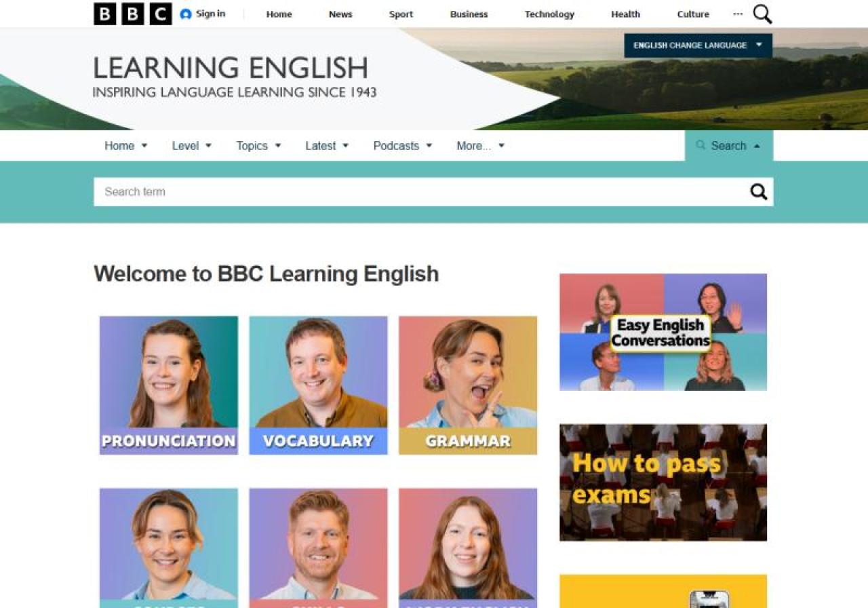Screen dimensions: 868x608
Task: Open the Sport section
Action: point(401,14)
